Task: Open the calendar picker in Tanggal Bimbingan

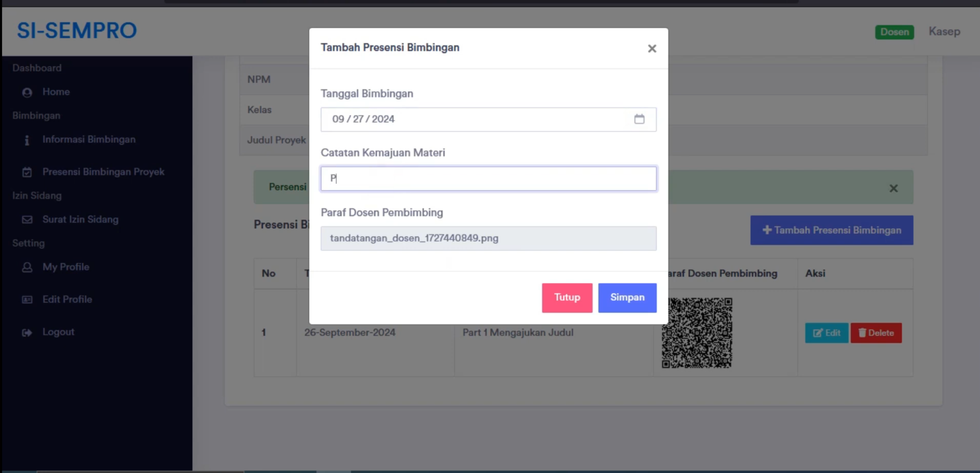Action: click(639, 119)
